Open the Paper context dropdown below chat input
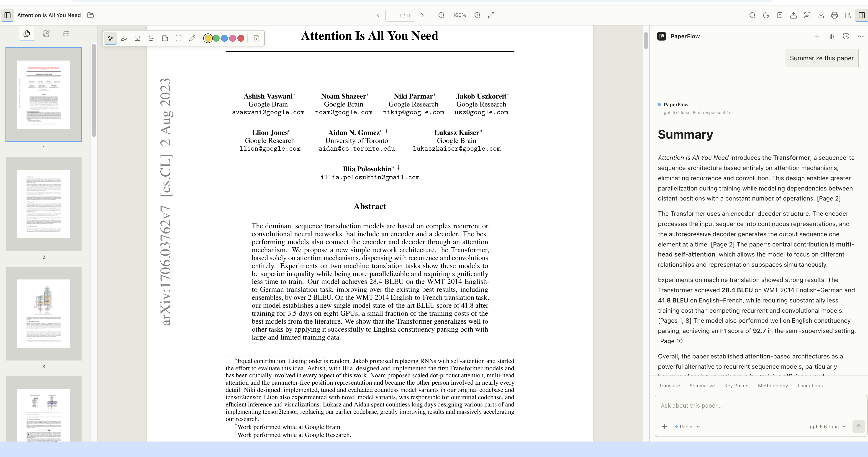Image resolution: width=868 pixels, height=457 pixels. [x=688, y=426]
